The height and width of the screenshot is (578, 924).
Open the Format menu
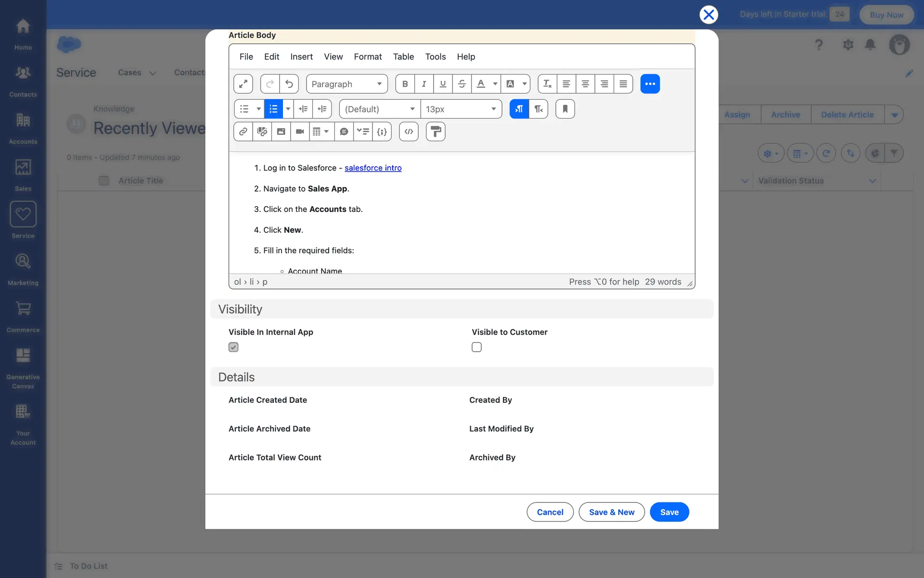point(368,57)
